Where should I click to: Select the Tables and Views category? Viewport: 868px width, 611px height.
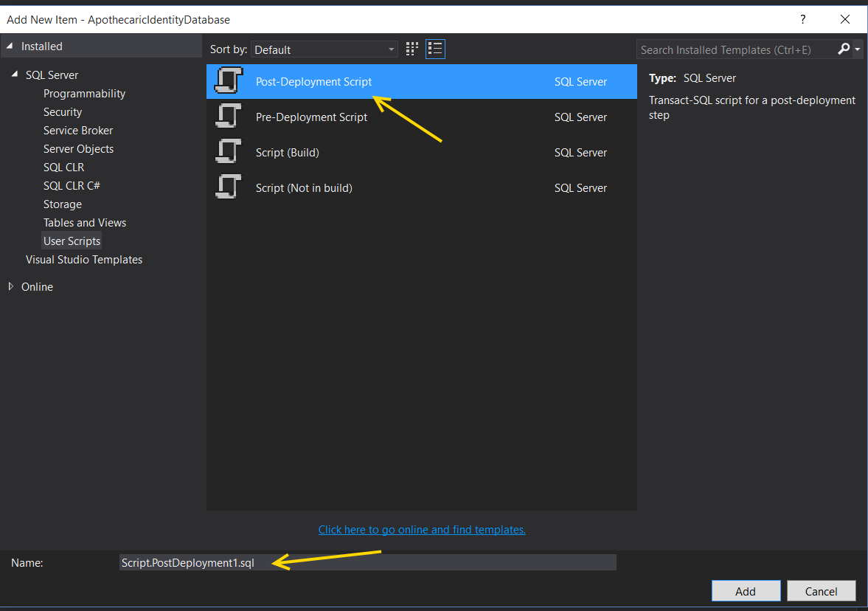(x=85, y=223)
